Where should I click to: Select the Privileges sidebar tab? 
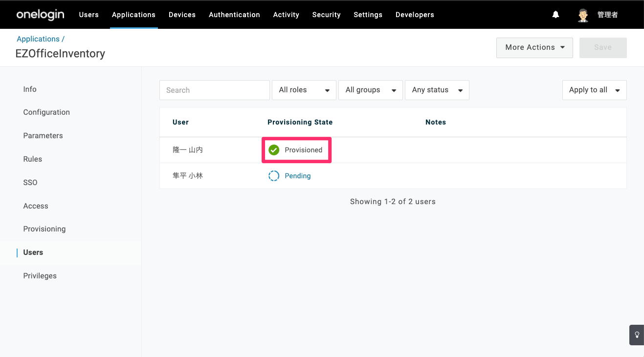pos(40,276)
